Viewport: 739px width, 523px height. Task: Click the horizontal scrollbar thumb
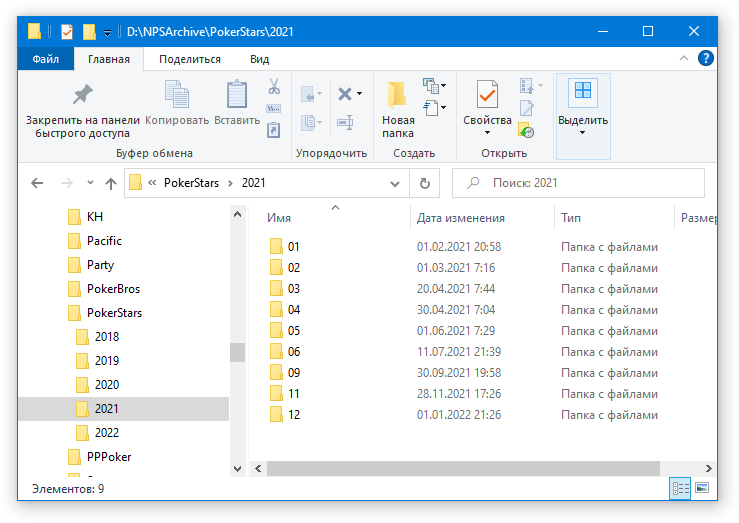463,468
